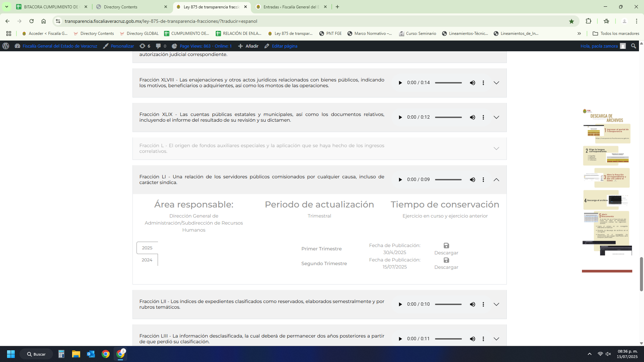This screenshot has width=644, height=362.
Task: Mute the Fracción LI audio player
Action: point(472,180)
